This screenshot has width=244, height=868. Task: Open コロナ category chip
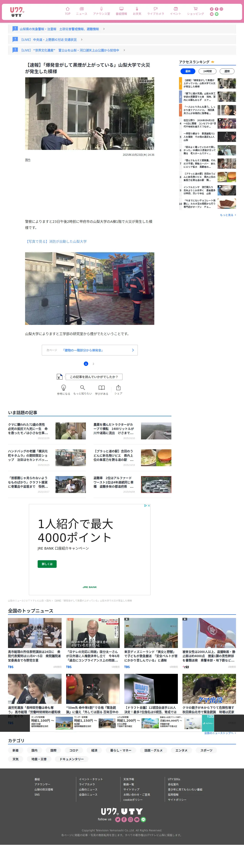(x=74, y=750)
